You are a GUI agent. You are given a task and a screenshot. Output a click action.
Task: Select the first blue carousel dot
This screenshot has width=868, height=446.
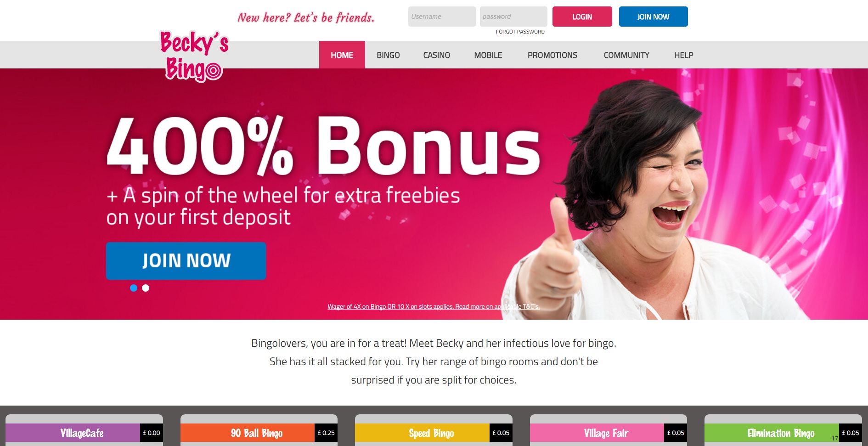(x=134, y=288)
